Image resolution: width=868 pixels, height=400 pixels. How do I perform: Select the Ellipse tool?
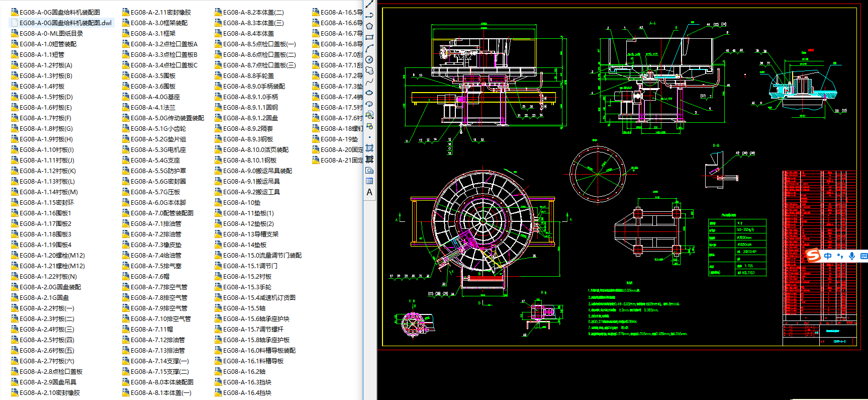click(369, 93)
